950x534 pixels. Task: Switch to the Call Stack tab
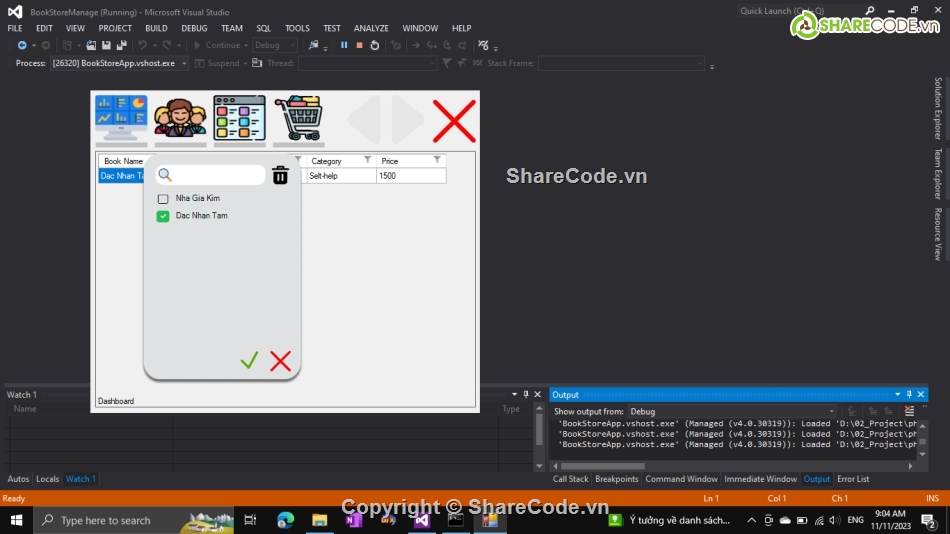pos(570,479)
